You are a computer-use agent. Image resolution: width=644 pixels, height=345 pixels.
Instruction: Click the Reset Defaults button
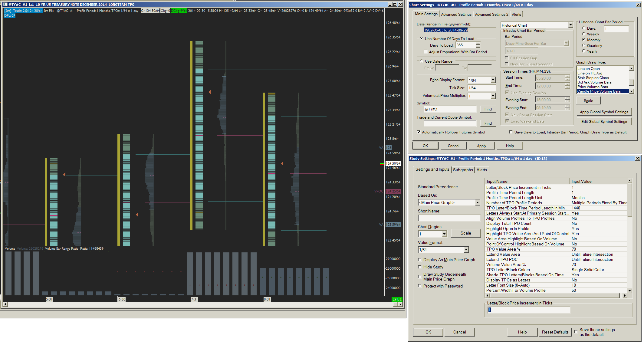pyautogui.click(x=555, y=332)
